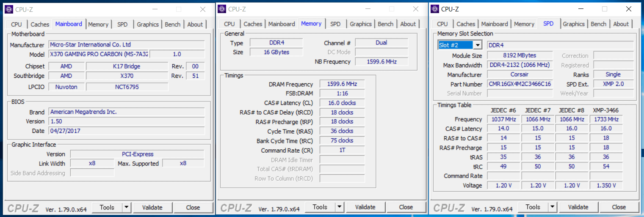Image resolution: width=644 pixels, height=217 pixels.
Task: Go to Graphics tab in the Mainboard window
Action: [148, 25]
